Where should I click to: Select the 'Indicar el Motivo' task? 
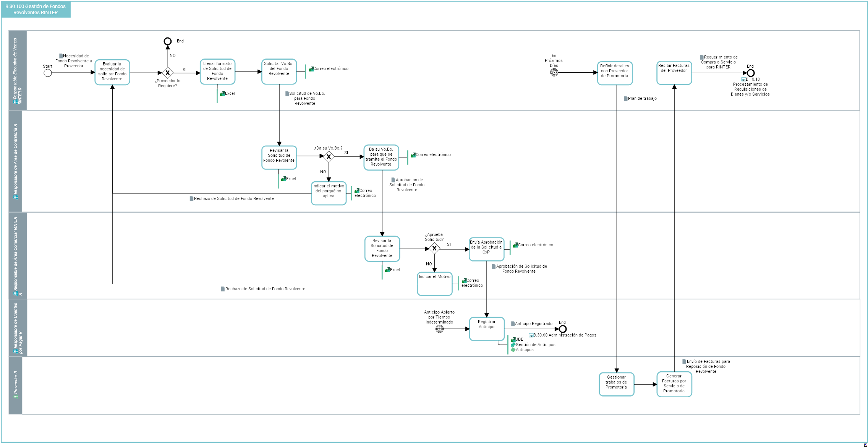click(435, 284)
